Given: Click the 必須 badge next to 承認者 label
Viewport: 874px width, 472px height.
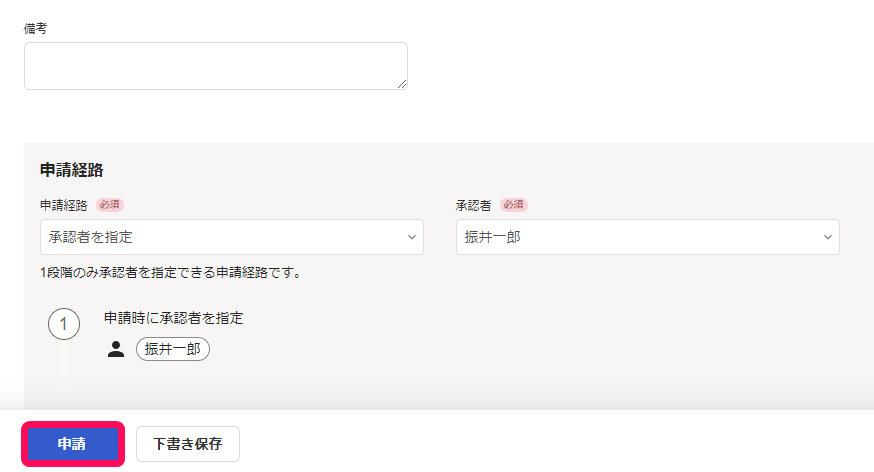Looking at the screenshot, I should 513,205.
